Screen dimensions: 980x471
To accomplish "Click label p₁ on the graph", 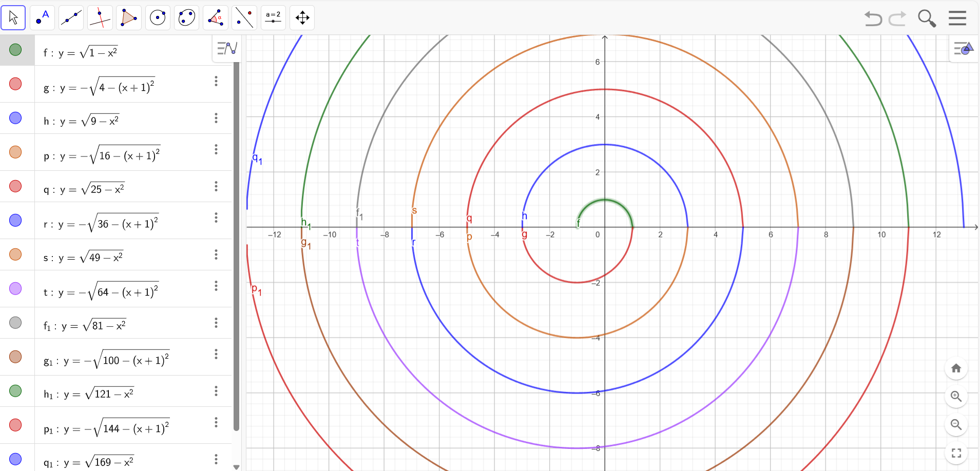I will click(x=257, y=290).
